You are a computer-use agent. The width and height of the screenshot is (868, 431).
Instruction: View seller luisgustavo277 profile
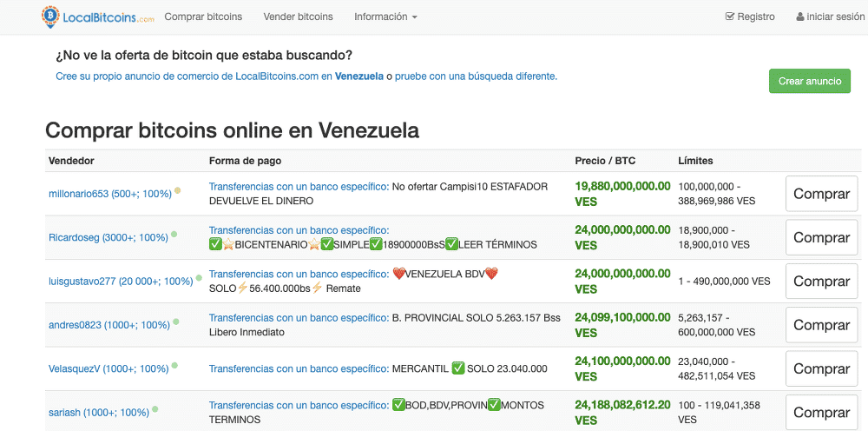pyautogui.click(x=121, y=282)
